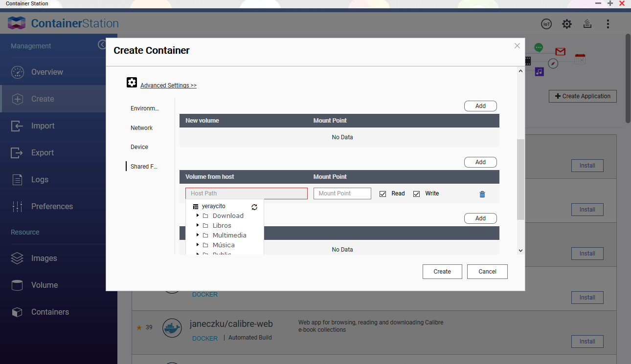Switch to the Network settings tab
This screenshot has width=631, height=364.
141,128
